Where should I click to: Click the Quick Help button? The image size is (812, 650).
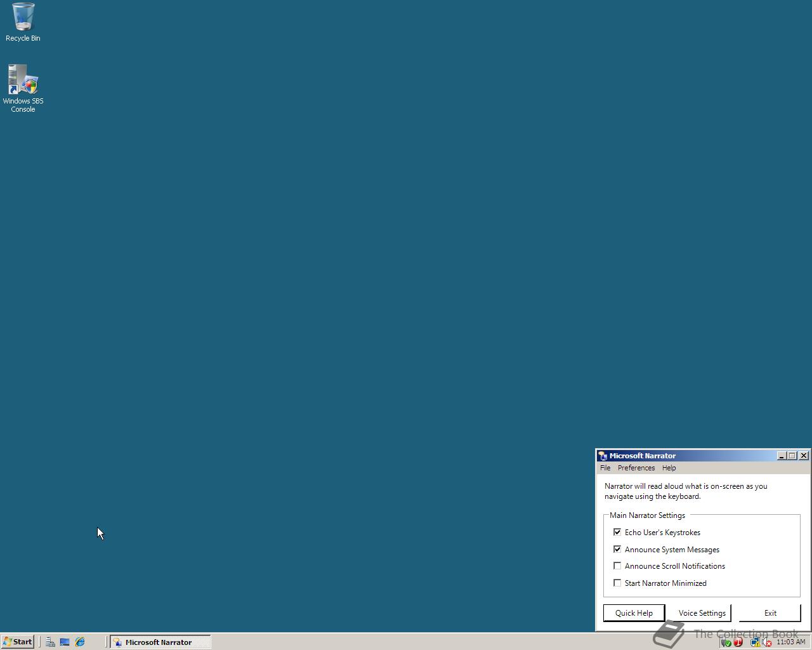click(634, 613)
